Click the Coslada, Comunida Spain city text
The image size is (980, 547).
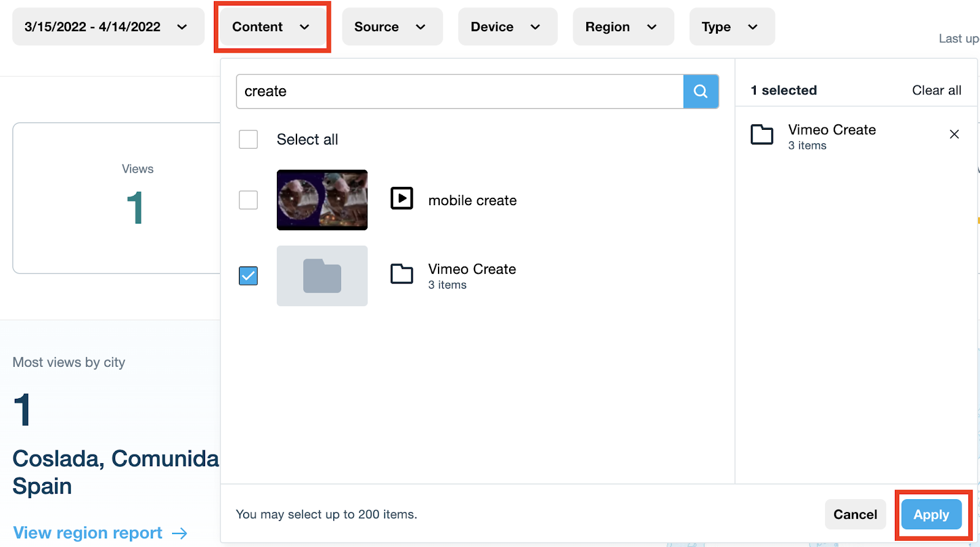click(115, 472)
